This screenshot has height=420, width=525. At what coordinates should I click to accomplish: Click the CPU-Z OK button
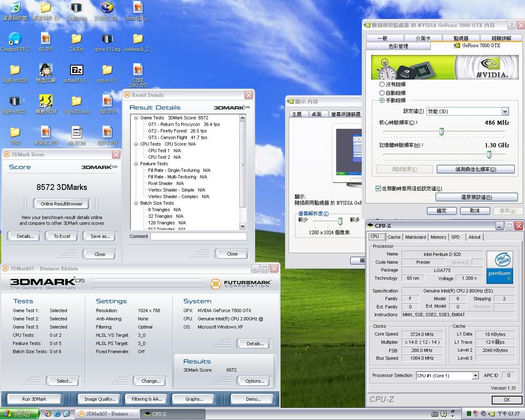(x=507, y=399)
